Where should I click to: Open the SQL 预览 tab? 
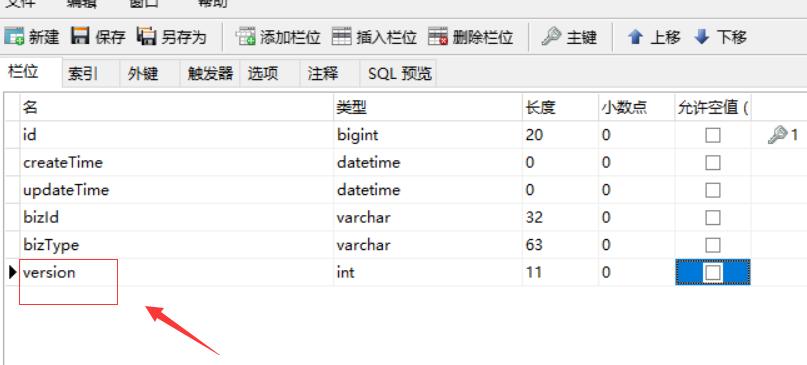(399, 74)
